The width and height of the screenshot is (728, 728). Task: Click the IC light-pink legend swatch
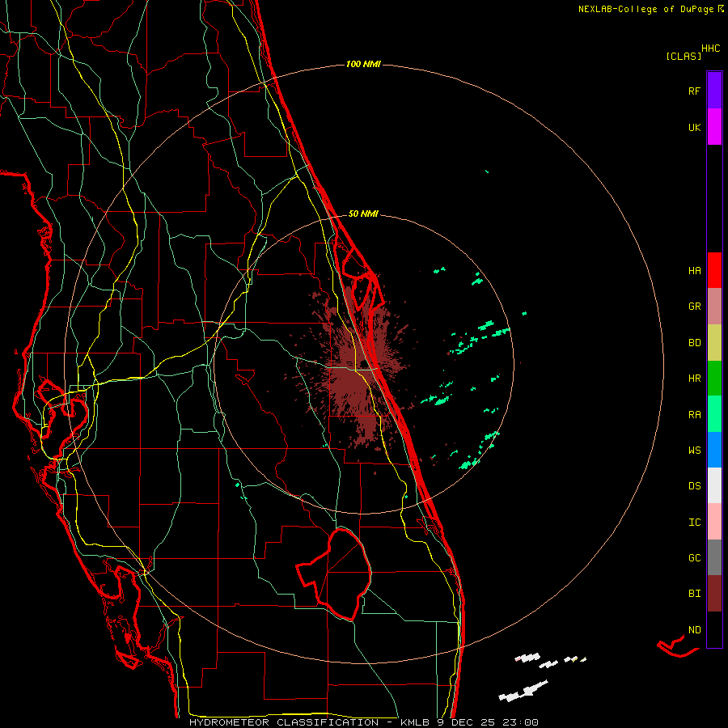714,522
